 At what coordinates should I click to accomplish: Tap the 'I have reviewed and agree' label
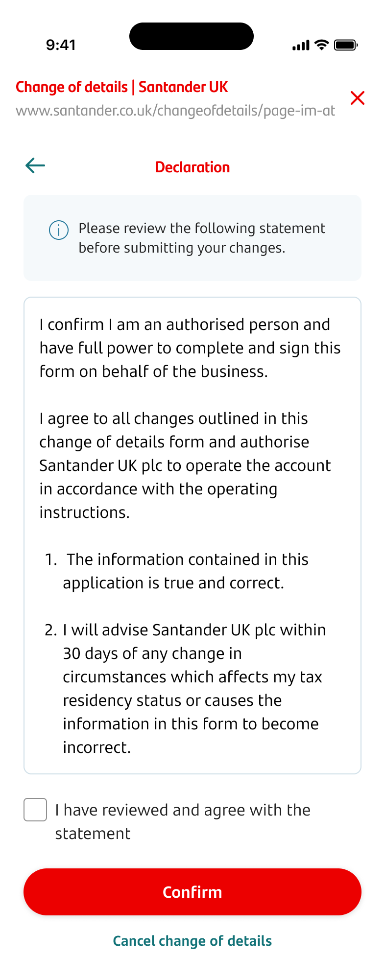click(182, 821)
